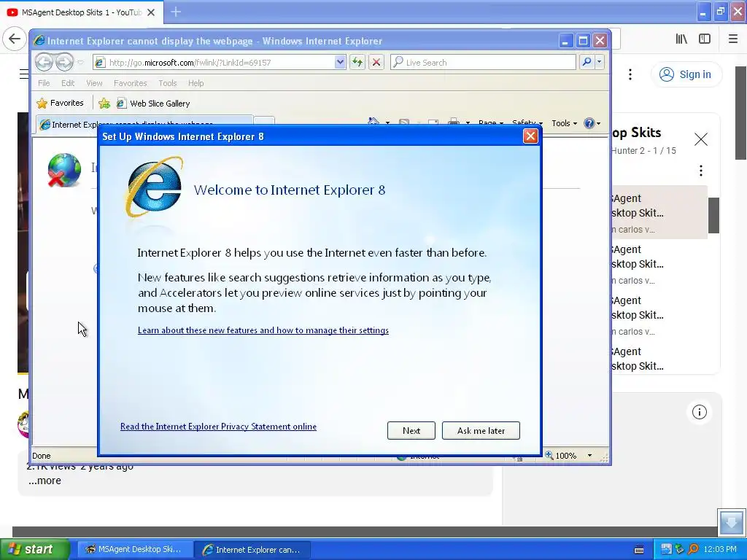Viewport: 747px width, 560px height.
Task: Expand the search provider dropdown arrow
Action: (x=600, y=62)
